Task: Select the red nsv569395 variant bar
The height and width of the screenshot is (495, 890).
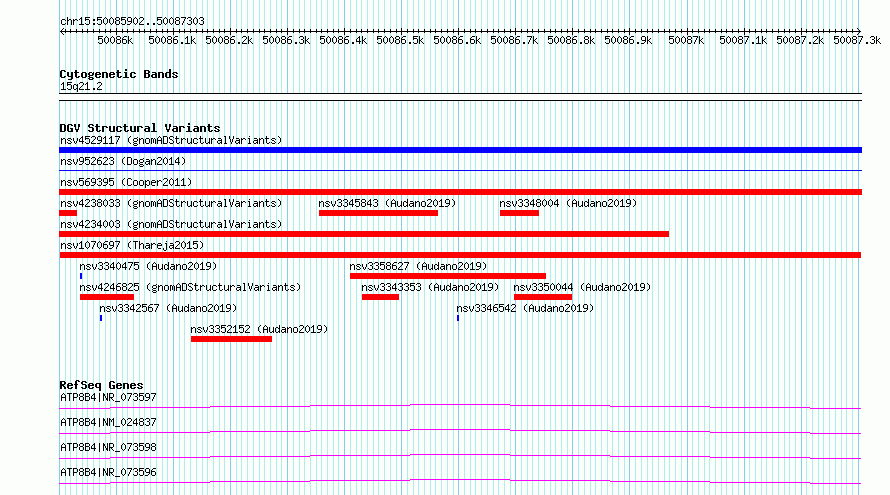Action: pos(460,192)
